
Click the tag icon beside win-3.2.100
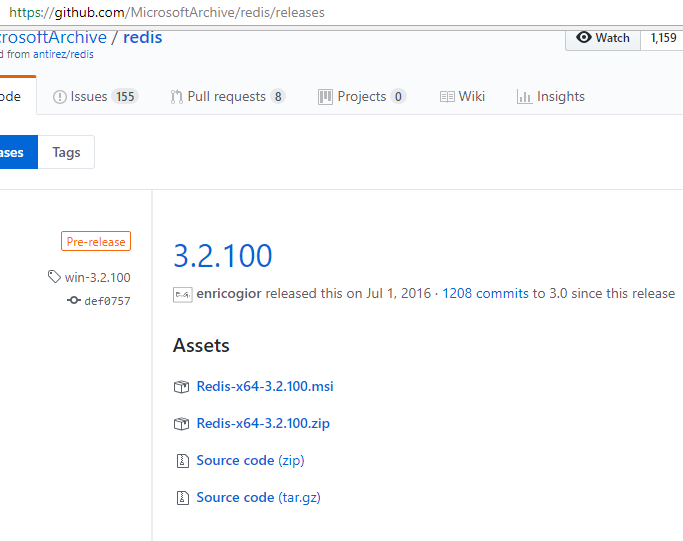click(x=54, y=277)
